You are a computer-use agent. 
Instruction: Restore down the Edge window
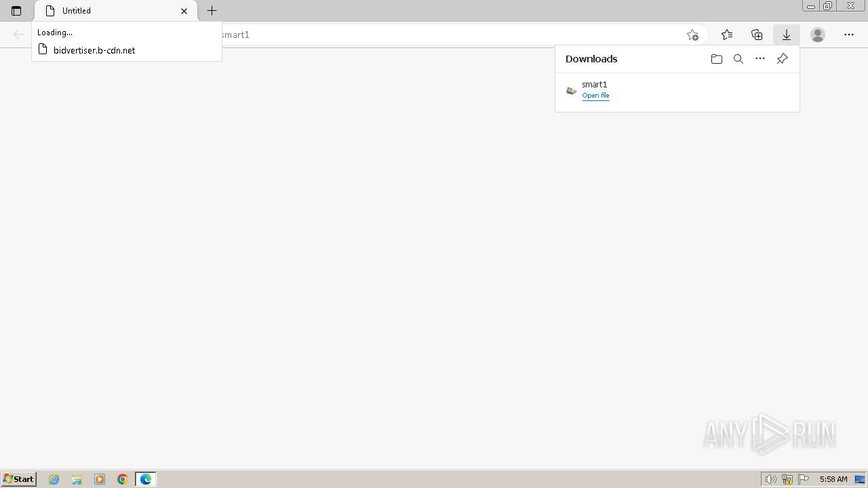pos(828,5)
